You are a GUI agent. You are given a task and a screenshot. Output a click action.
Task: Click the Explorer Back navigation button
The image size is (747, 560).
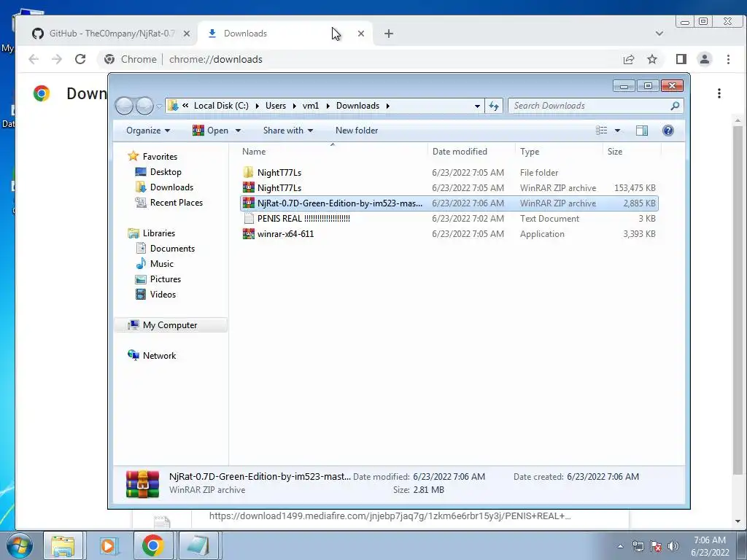coord(124,106)
